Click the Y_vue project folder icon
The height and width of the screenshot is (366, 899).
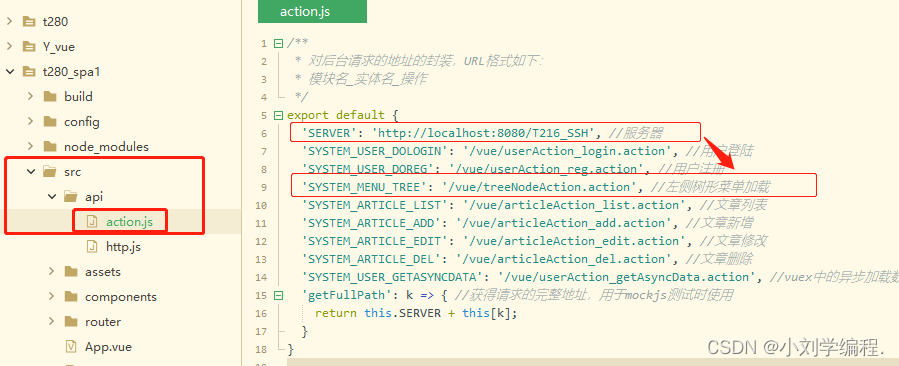29,46
